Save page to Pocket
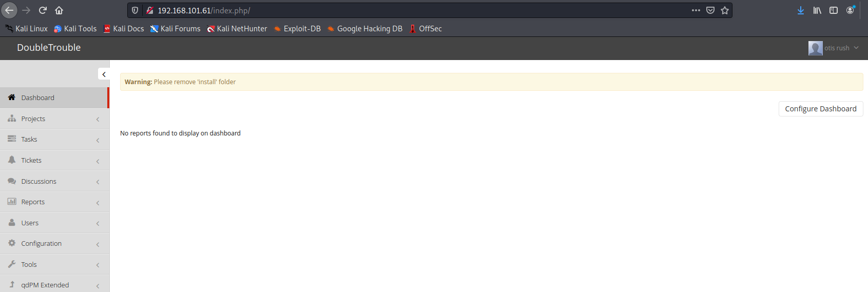Viewport: 868px width, 292px height. click(710, 10)
